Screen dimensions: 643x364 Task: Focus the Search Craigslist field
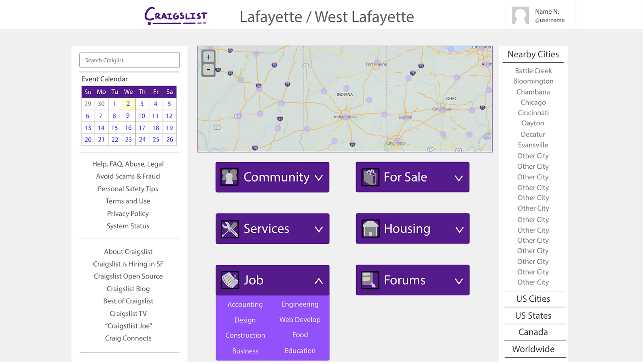[129, 60]
